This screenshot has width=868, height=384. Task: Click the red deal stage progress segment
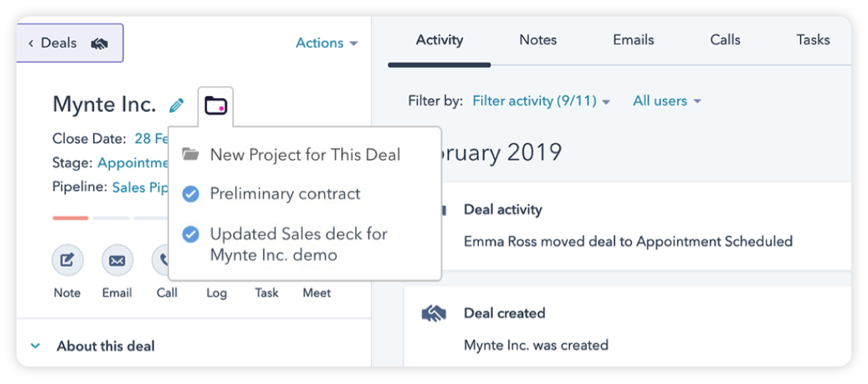pos(71,218)
